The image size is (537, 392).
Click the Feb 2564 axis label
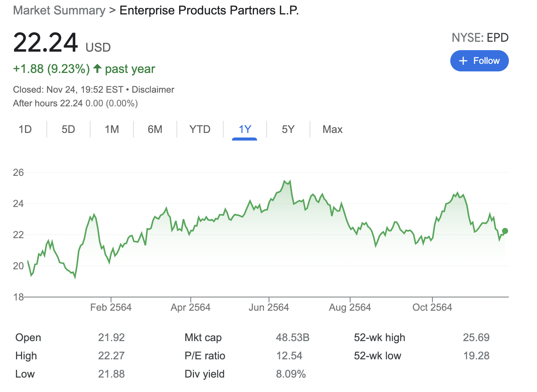tap(111, 307)
